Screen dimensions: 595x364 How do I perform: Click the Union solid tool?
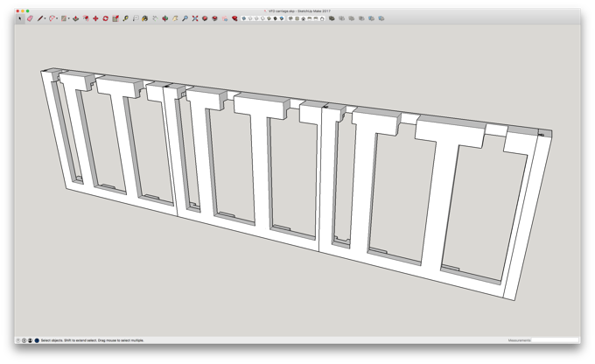point(352,18)
